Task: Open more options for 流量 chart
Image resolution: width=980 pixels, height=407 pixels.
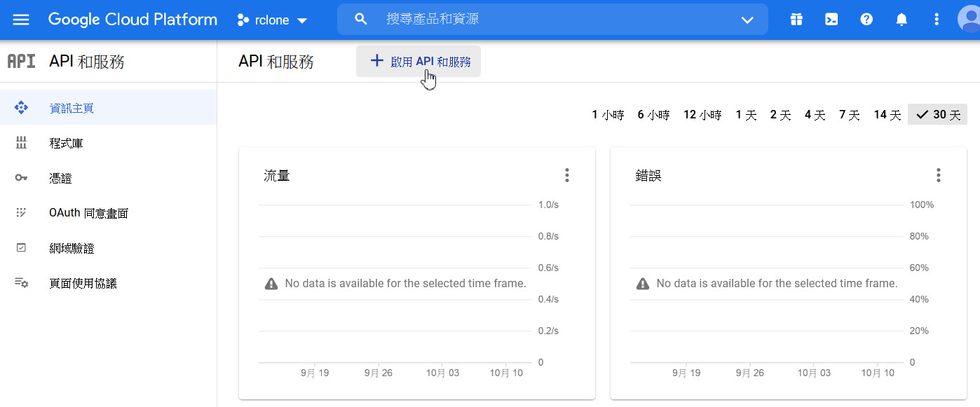Action: point(567,175)
